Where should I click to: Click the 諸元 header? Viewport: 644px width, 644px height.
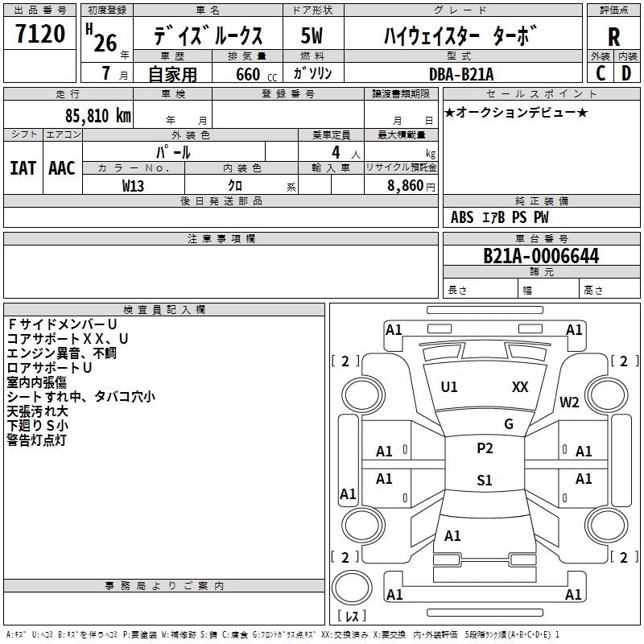tap(541, 271)
